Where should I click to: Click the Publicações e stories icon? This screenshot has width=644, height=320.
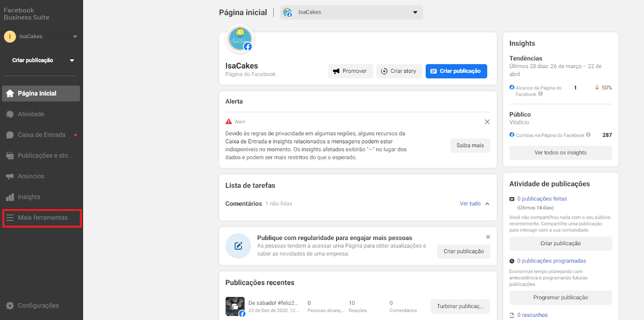tap(10, 155)
